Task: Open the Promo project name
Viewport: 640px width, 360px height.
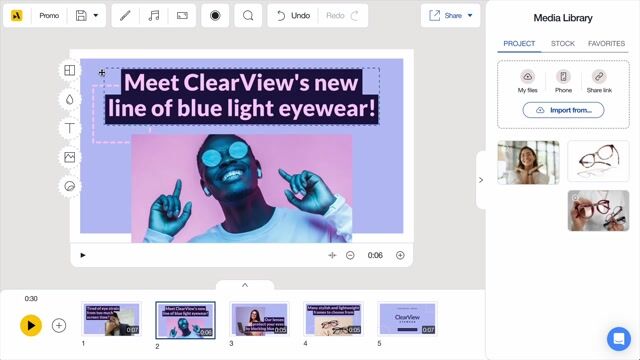Action: point(49,16)
